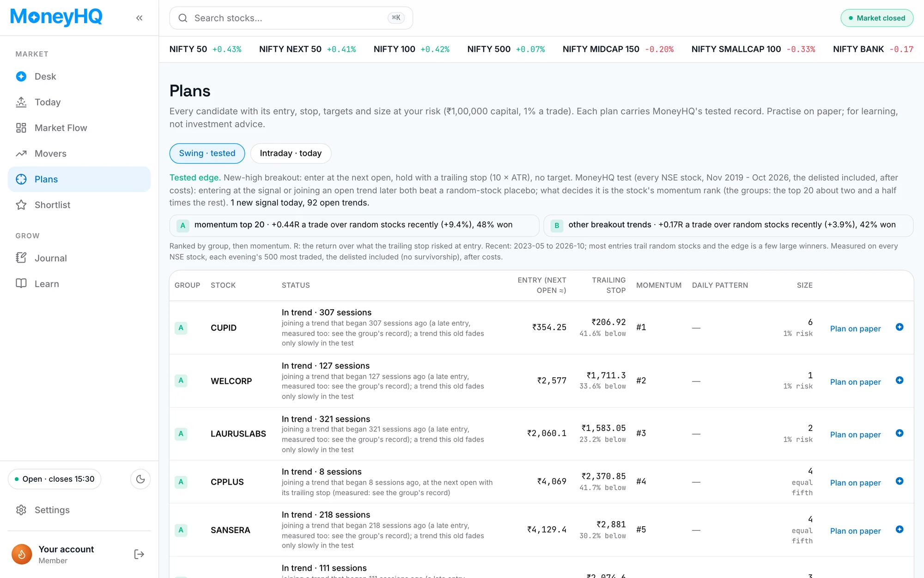Screen dimensions: 924x578
Task: Focus the Search stocks field
Action: (x=291, y=18)
